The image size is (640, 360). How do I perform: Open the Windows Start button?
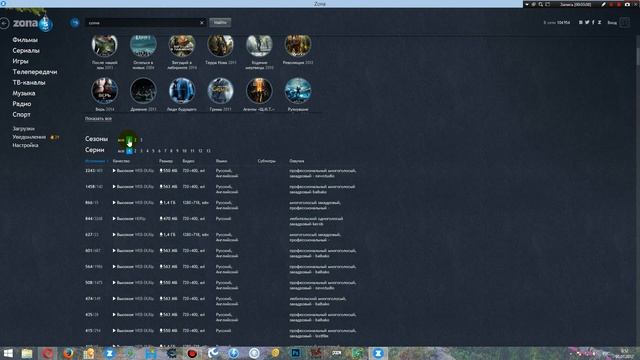pos(8,353)
